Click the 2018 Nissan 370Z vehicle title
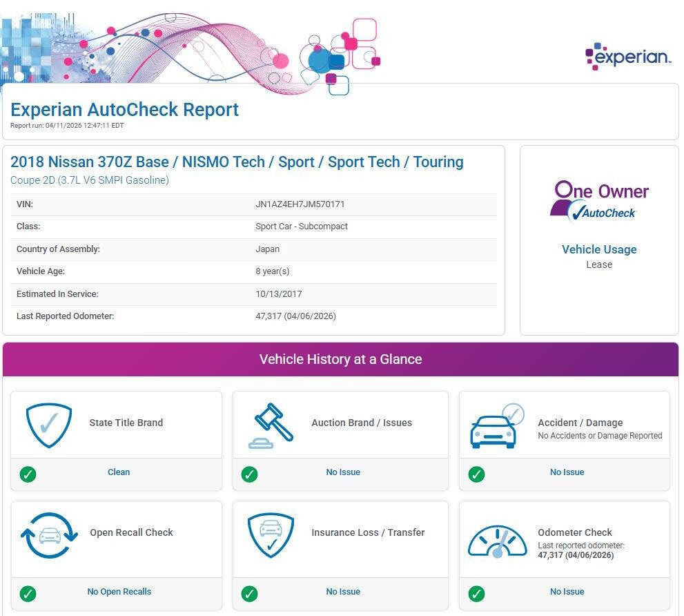Screen dimensions: 684x616 (x=237, y=162)
